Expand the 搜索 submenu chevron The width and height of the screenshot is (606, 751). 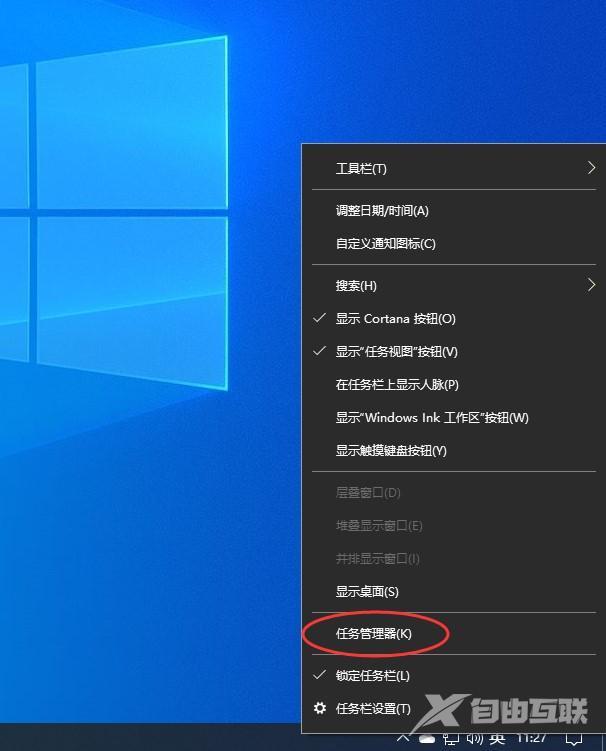coord(592,285)
